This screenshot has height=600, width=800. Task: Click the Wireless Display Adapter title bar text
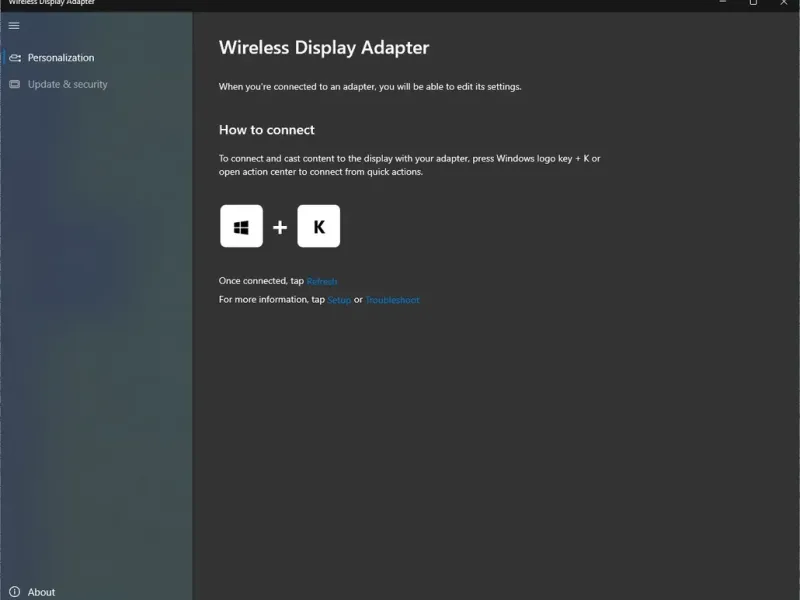point(52,3)
